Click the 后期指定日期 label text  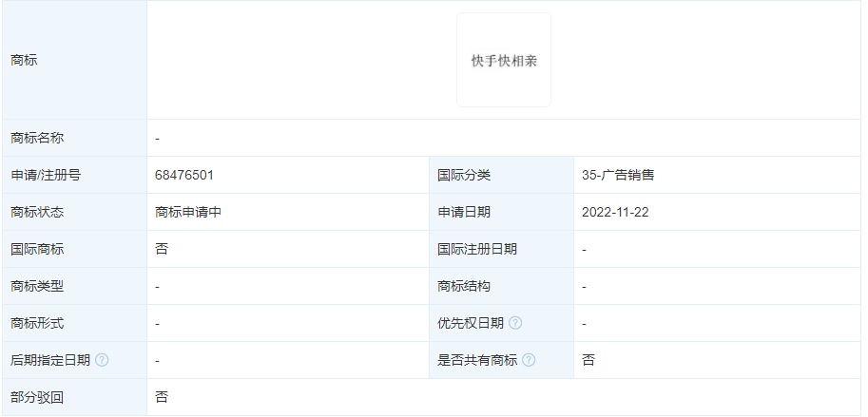point(50,360)
